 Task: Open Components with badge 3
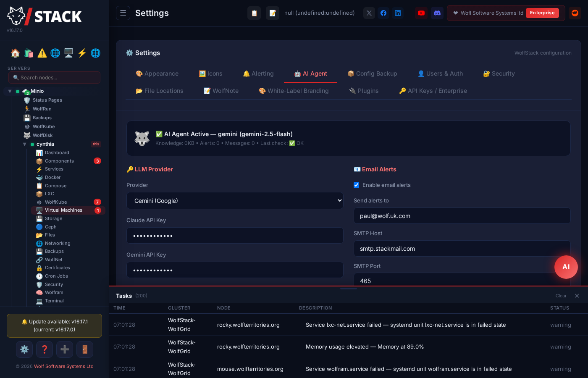59,161
